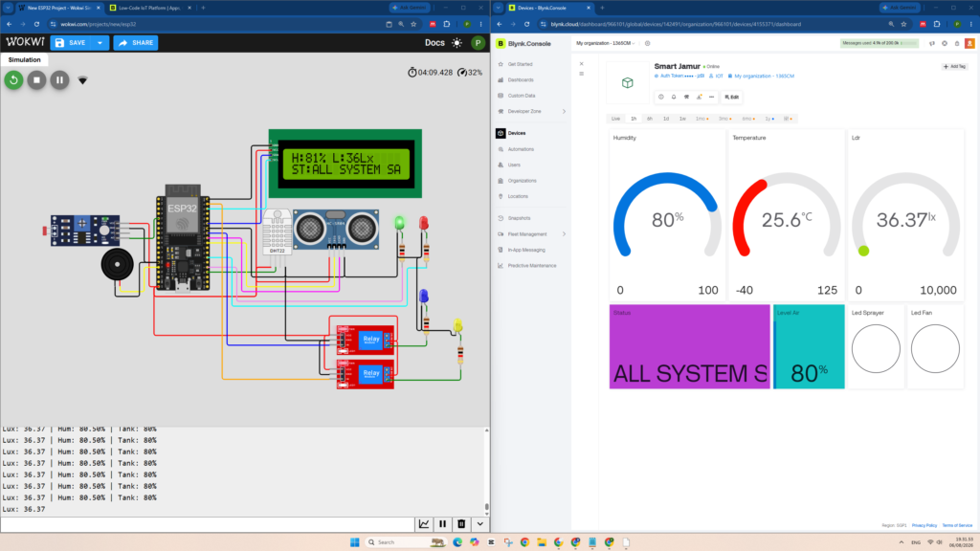Select Live time range
This screenshot has height=551, width=980.
click(x=615, y=119)
